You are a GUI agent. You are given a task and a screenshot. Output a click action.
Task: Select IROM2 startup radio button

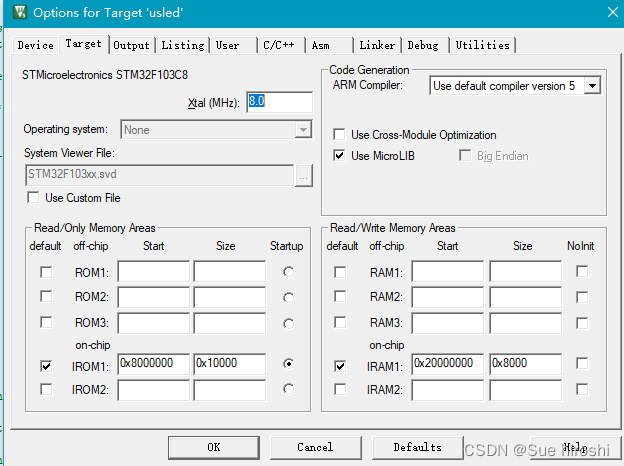pos(289,389)
